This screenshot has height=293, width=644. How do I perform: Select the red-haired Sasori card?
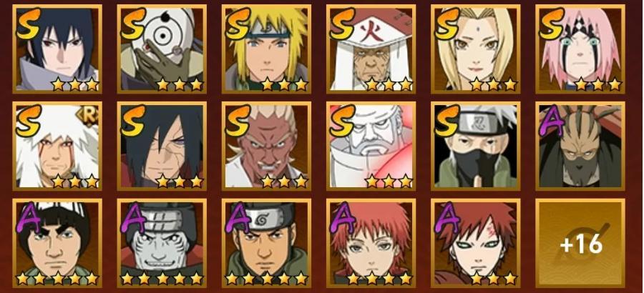pos(371,243)
